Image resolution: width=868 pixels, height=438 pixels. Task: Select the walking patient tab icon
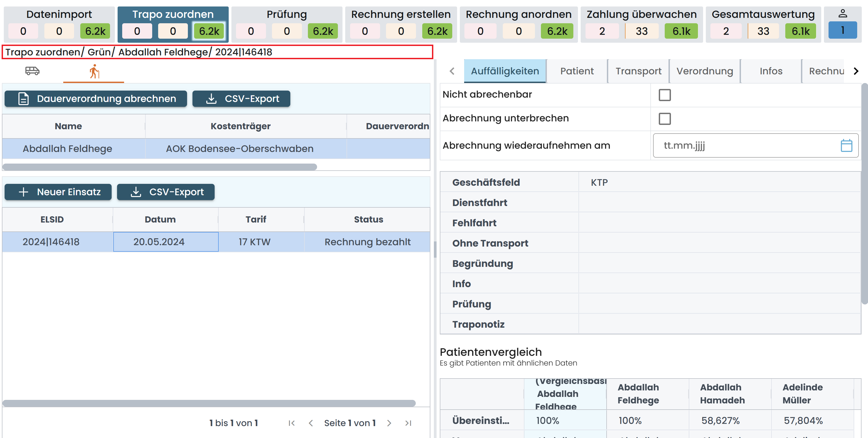pyautogui.click(x=94, y=71)
